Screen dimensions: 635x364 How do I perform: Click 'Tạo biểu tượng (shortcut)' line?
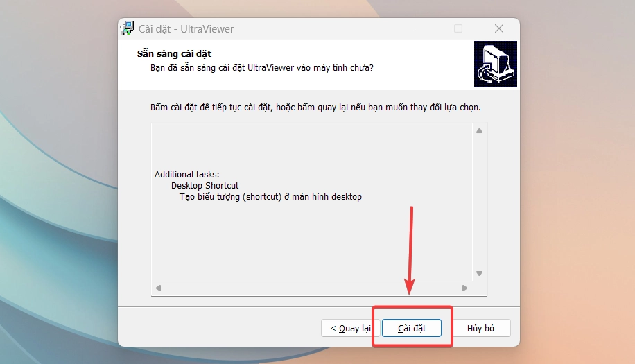pyautogui.click(x=270, y=197)
